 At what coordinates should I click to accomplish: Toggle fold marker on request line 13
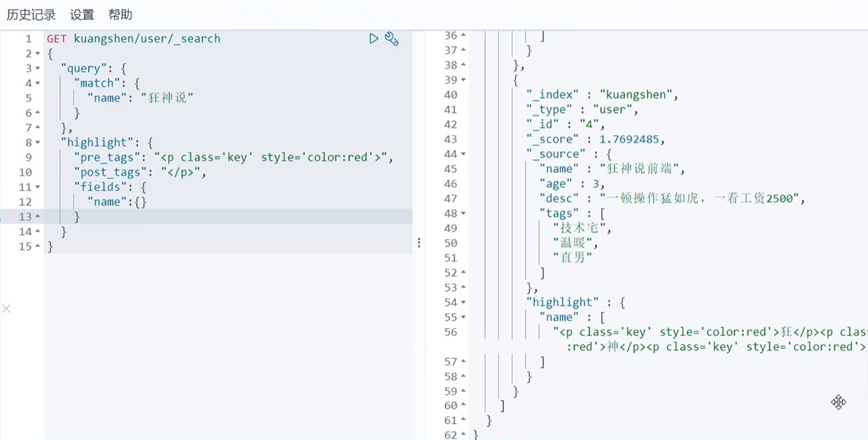pyautogui.click(x=37, y=217)
